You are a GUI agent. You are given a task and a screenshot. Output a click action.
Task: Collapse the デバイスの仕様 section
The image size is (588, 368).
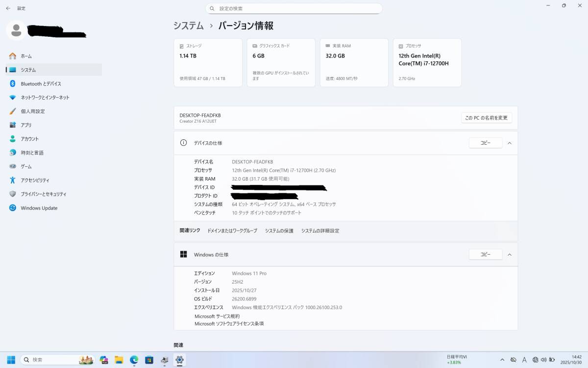tap(510, 143)
